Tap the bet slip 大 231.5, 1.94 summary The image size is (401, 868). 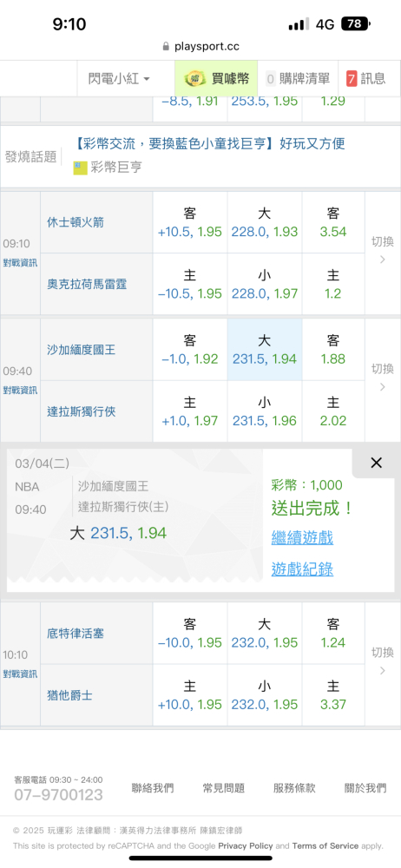(x=118, y=533)
